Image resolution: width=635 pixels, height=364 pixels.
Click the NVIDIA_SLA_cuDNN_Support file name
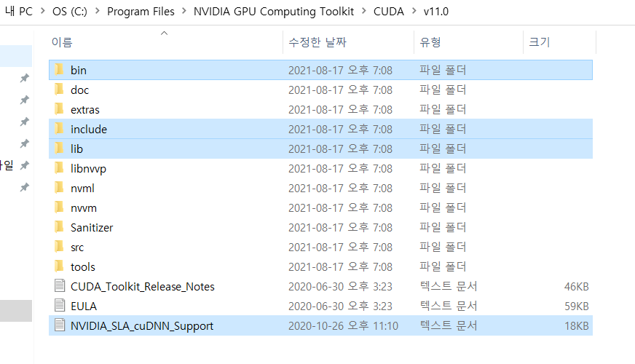tap(142, 326)
